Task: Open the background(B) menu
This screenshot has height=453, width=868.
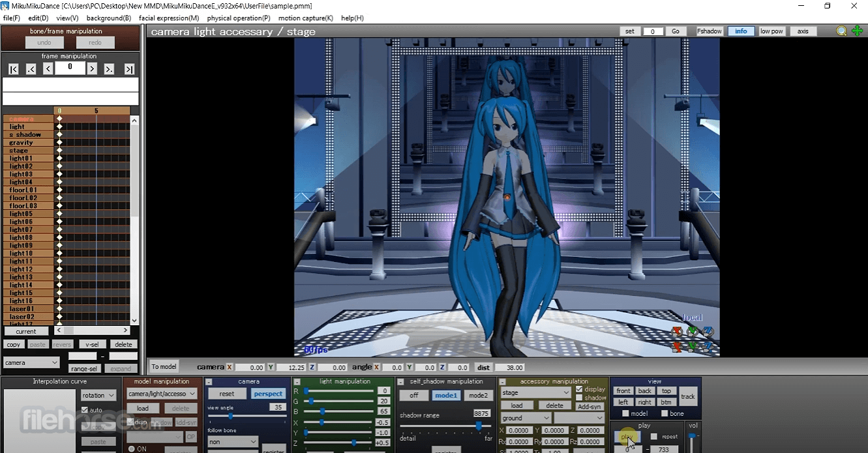Action: [109, 18]
